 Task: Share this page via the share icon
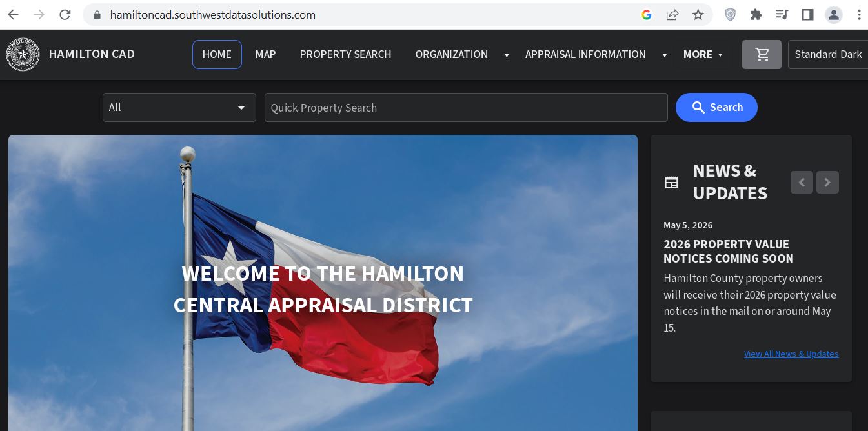point(672,15)
